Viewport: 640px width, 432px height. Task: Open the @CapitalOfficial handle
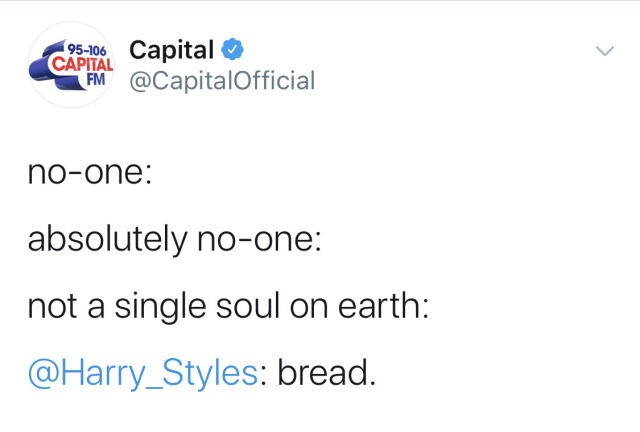pyautogui.click(x=222, y=80)
